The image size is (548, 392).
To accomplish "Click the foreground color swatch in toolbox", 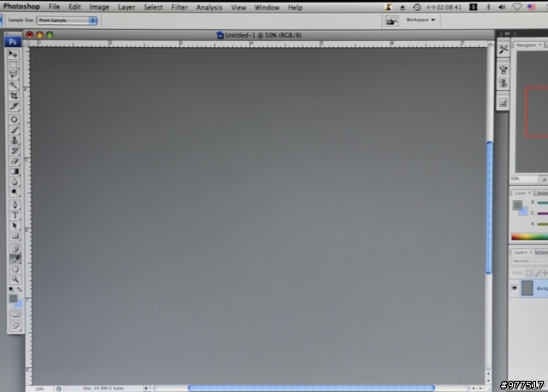I will (14, 299).
